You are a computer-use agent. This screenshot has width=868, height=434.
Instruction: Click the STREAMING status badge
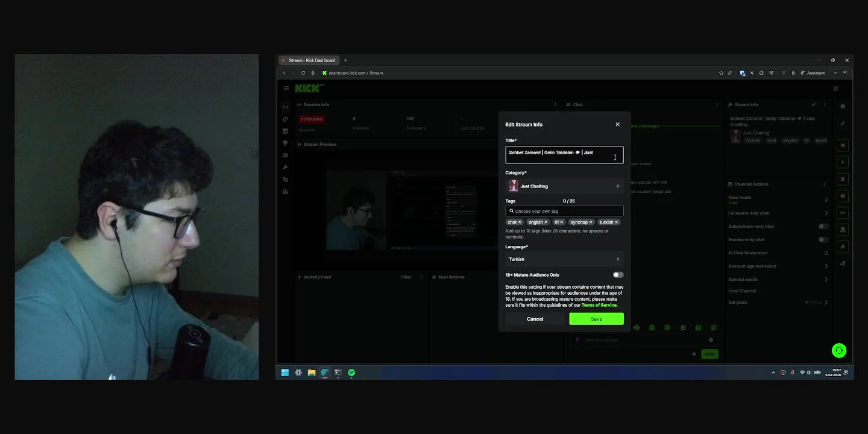pos(312,119)
